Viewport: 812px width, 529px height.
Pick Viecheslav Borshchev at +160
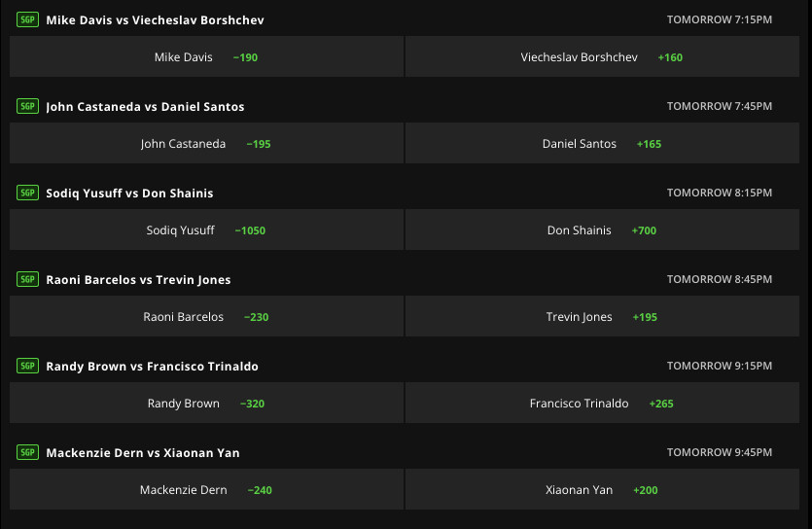coord(601,57)
